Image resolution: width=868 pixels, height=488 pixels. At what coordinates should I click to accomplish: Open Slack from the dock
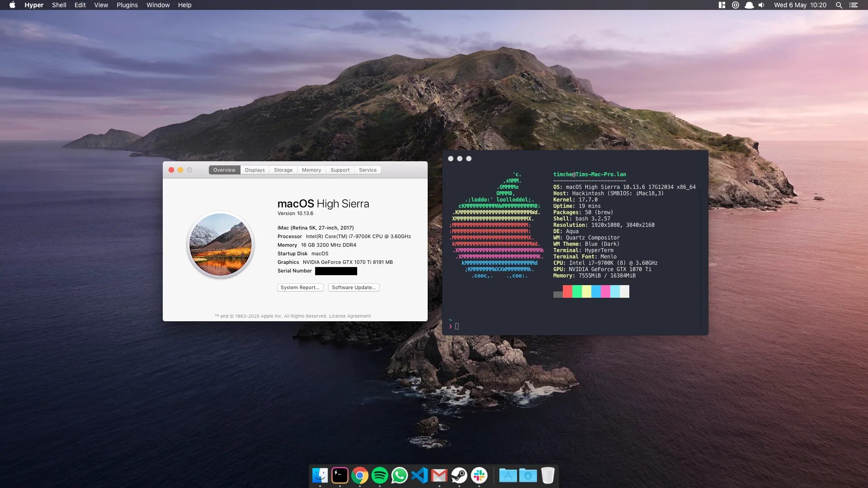coord(479,475)
